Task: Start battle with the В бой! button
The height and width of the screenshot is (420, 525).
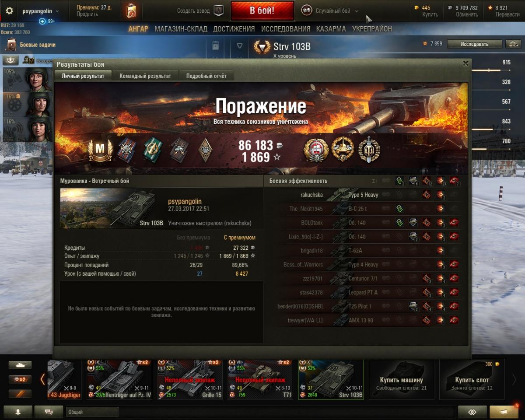Action: click(x=262, y=11)
